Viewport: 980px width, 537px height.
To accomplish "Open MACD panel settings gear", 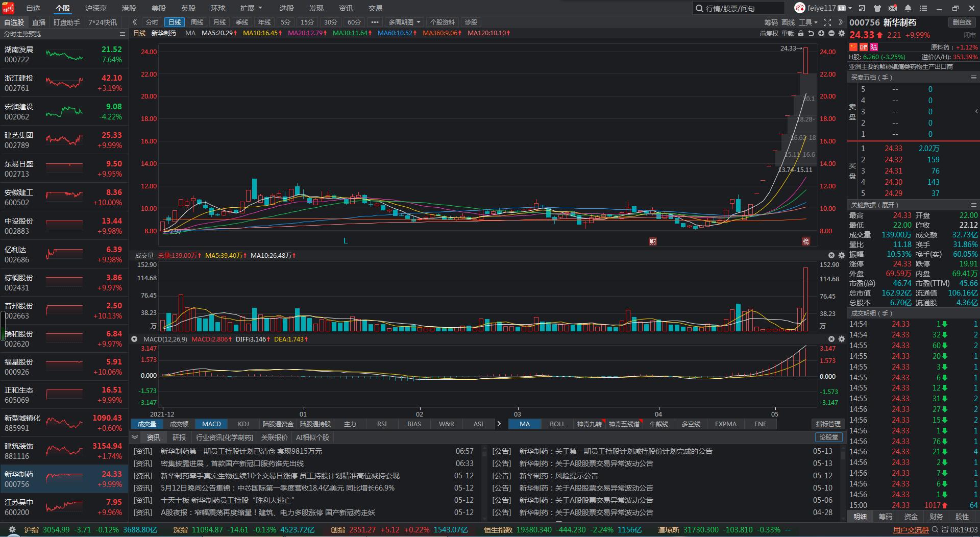I will [x=842, y=339].
